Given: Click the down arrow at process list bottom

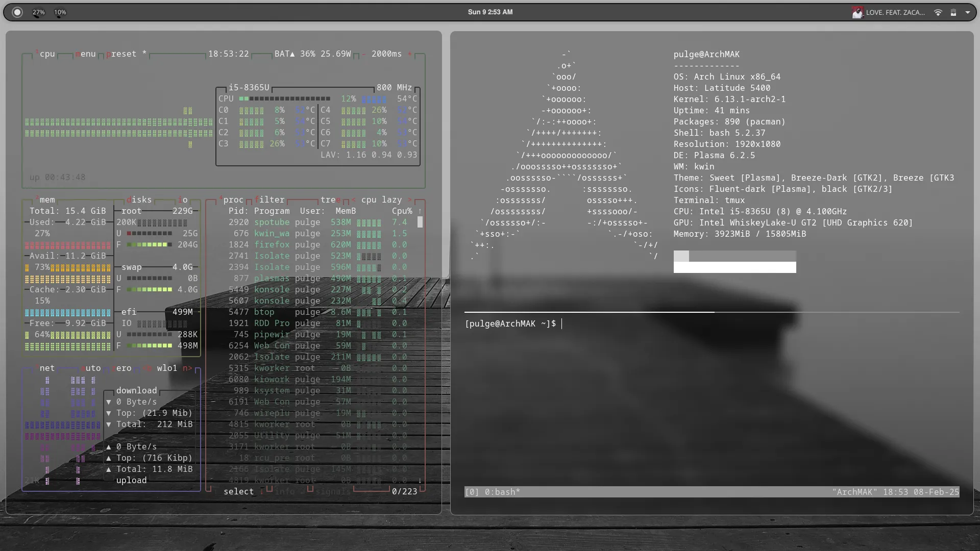Looking at the screenshot, I should (x=420, y=480).
